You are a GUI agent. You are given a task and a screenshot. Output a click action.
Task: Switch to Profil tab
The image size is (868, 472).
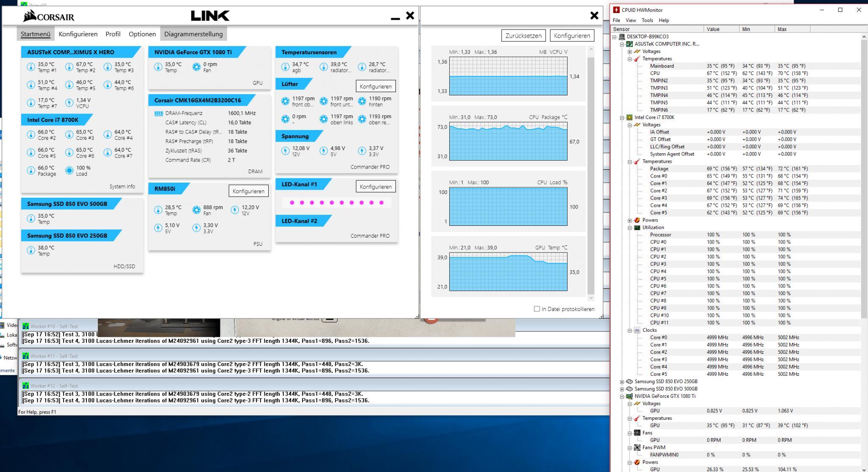click(113, 34)
